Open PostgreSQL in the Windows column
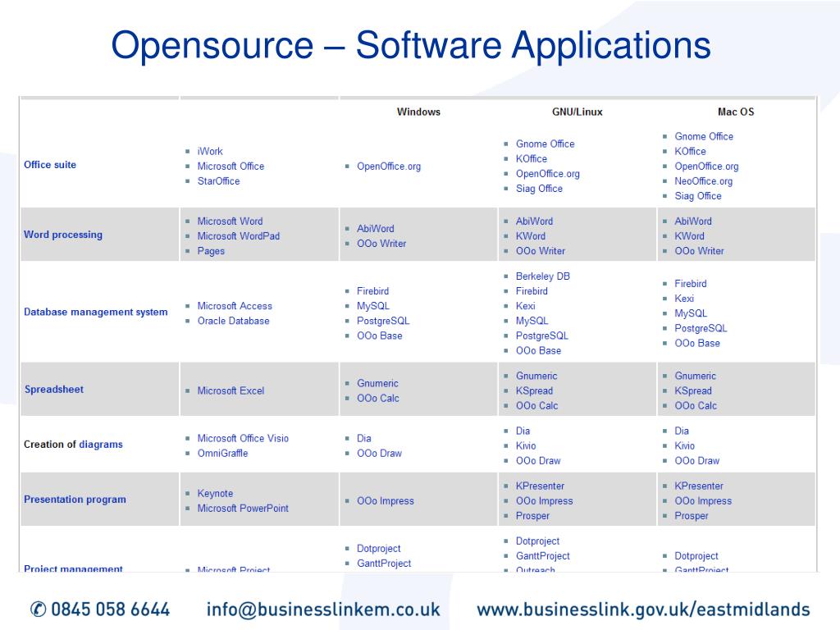840x630 pixels. pos(383,321)
